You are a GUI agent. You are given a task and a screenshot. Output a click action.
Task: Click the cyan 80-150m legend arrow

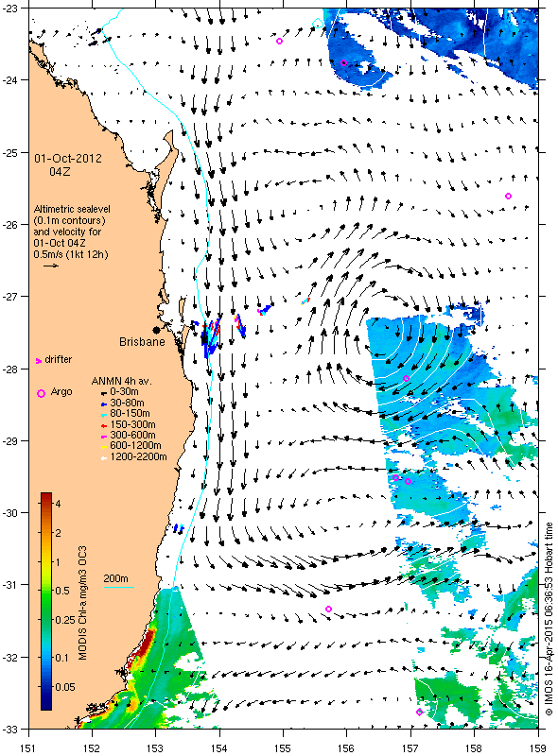103,415
